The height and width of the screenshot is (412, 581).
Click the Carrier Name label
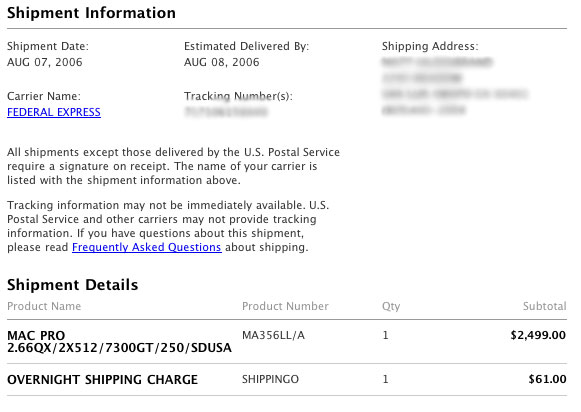coord(44,96)
